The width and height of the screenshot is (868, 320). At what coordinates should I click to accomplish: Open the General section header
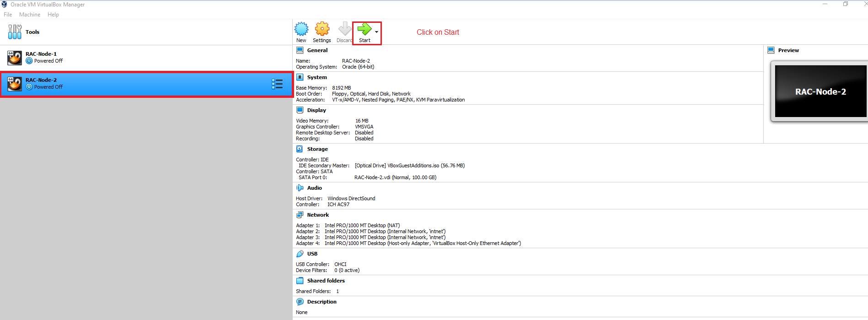click(317, 50)
